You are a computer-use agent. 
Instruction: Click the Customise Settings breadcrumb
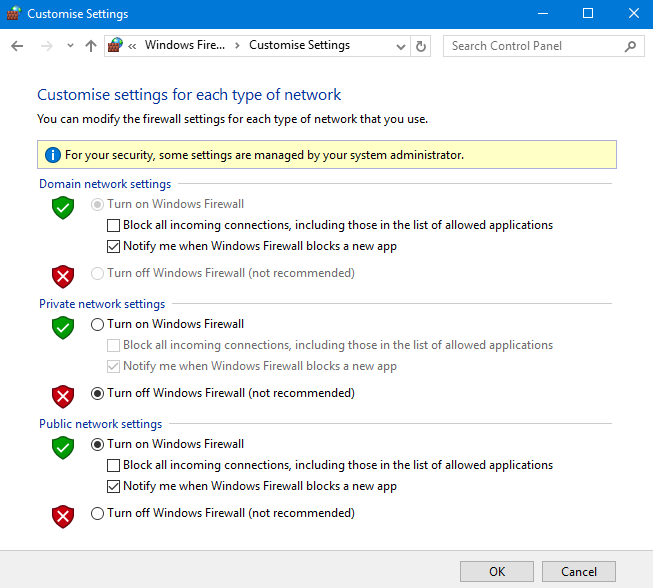point(299,45)
